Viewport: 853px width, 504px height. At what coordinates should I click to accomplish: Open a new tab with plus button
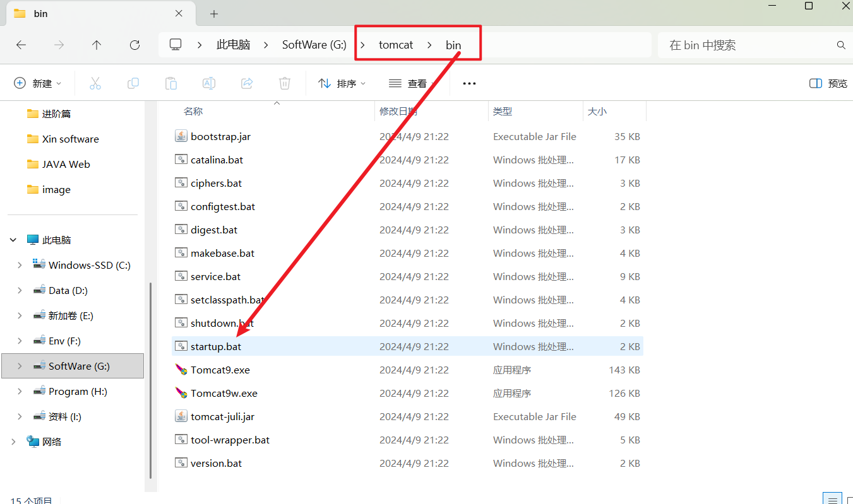(x=214, y=13)
